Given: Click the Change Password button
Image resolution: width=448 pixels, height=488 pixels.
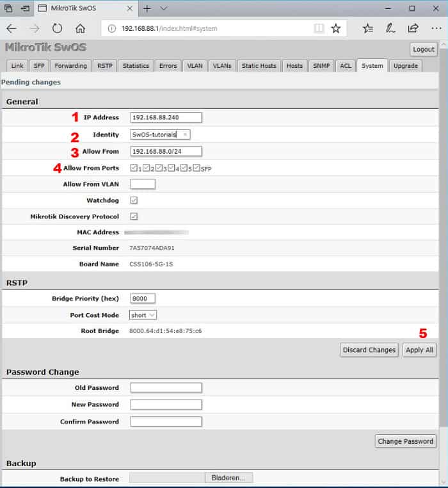Looking at the screenshot, I should (x=406, y=441).
